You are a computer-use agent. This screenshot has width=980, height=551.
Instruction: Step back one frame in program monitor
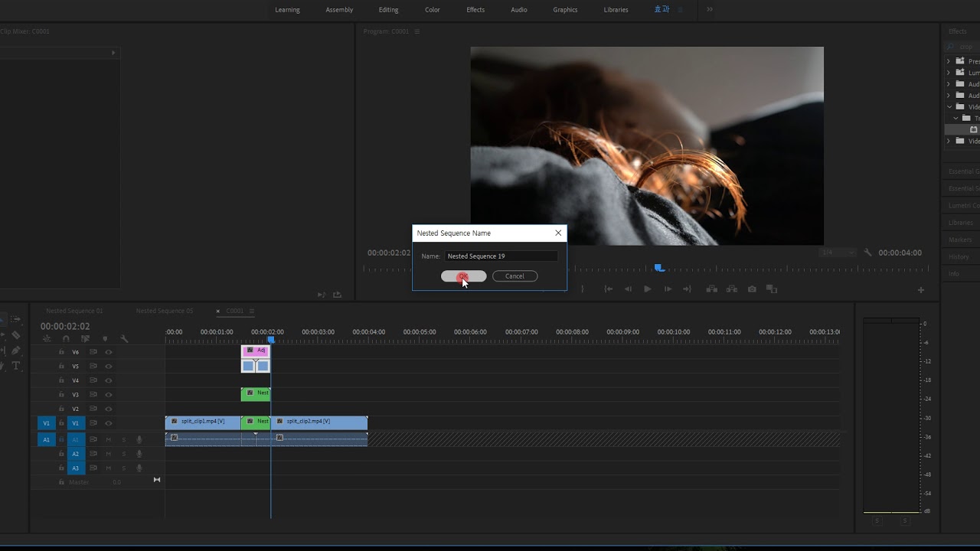pyautogui.click(x=629, y=289)
